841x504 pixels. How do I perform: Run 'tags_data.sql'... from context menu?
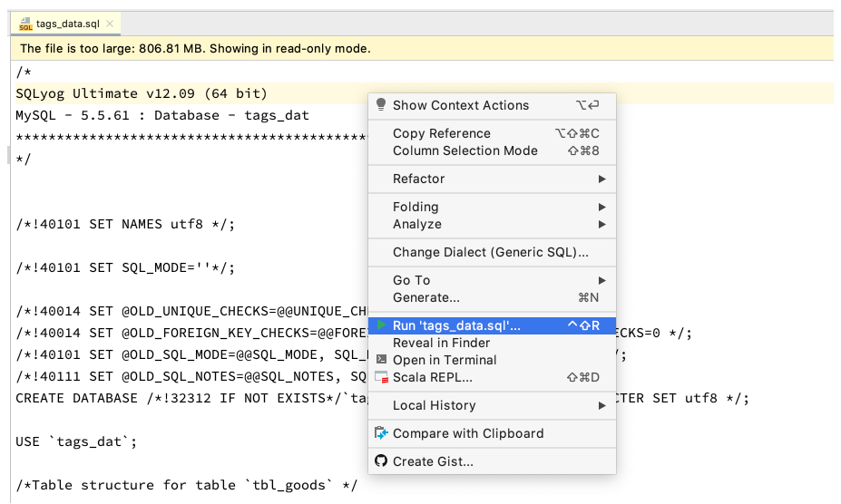pos(492,325)
